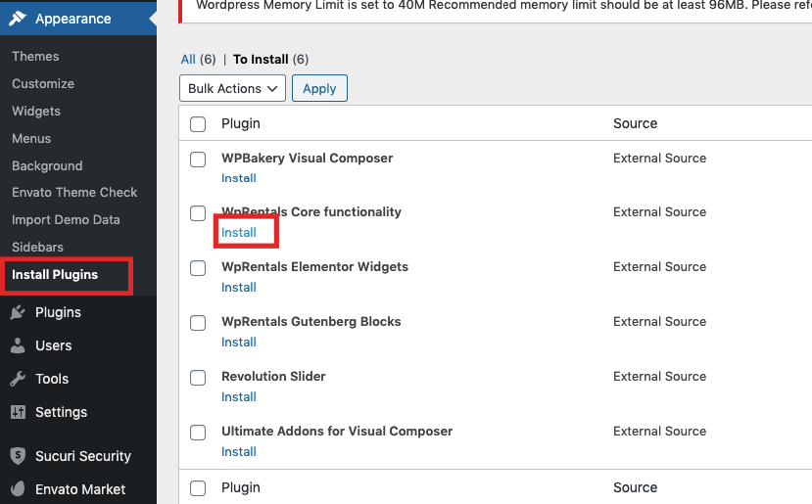812x504 pixels.
Task: Install WpRentals Gutenberg Blocks
Action: click(239, 343)
